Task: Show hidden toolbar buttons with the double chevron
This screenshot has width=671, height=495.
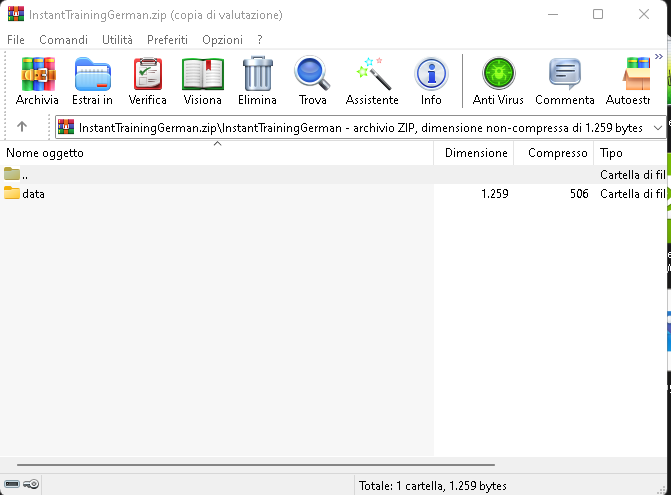Action: click(659, 56)
